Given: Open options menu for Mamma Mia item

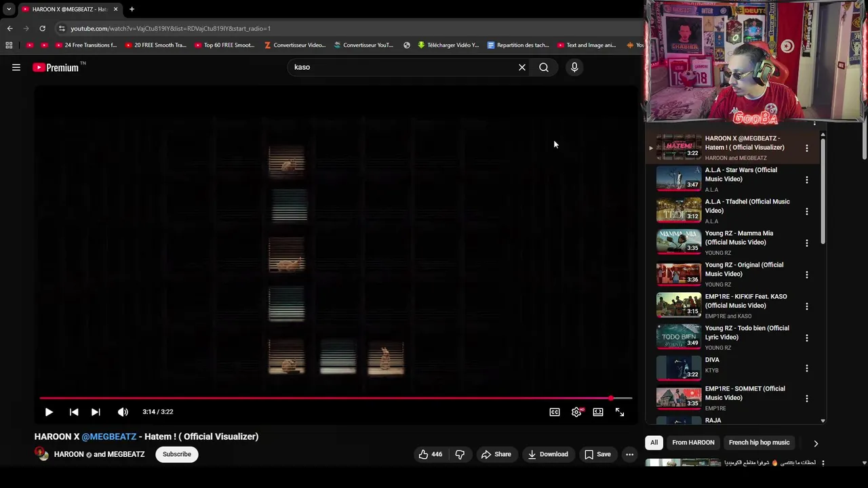Looking at the screenshot, I should [x=806, y=243].
